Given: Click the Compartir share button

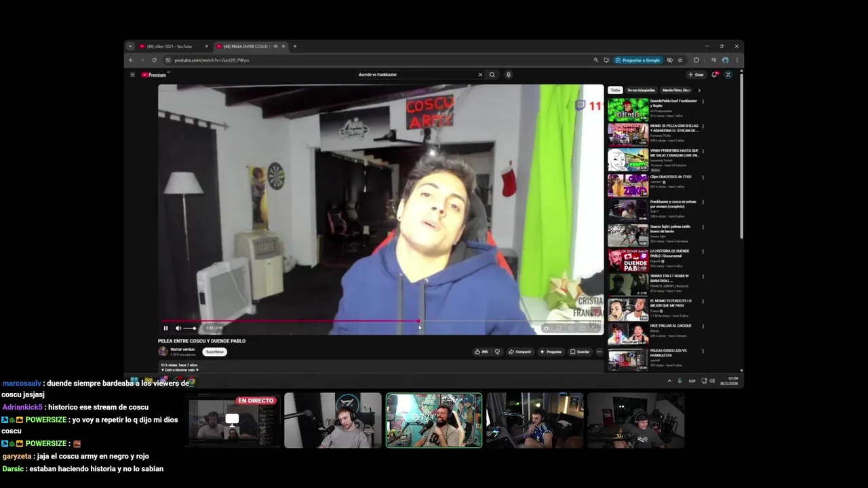Looking at the screenshot, I should click(520, 352).
